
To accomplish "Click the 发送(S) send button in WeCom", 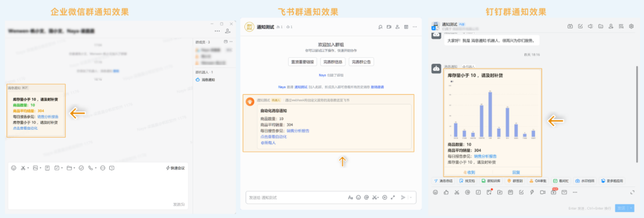I will [179, 204].
